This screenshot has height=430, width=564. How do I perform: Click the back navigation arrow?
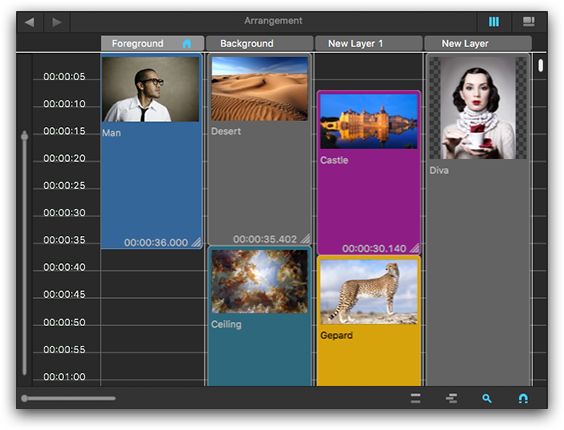pos(30,22)
